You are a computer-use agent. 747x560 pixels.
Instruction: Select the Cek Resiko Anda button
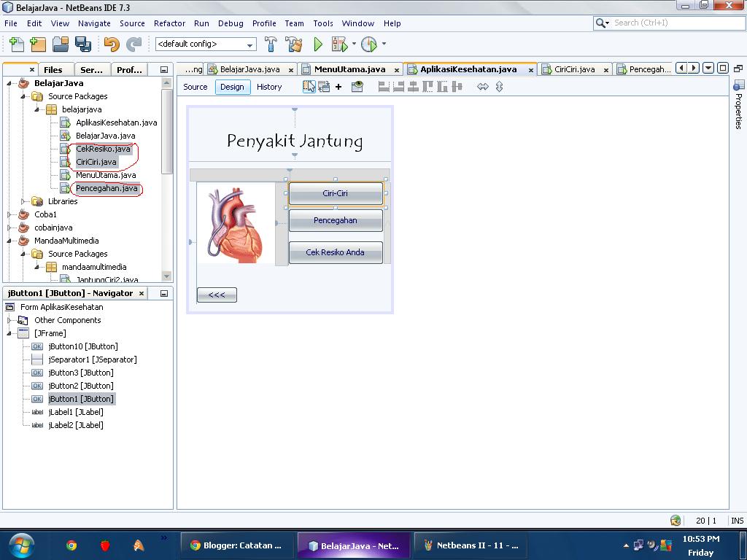pyautogui.click(x=336, y=252)
